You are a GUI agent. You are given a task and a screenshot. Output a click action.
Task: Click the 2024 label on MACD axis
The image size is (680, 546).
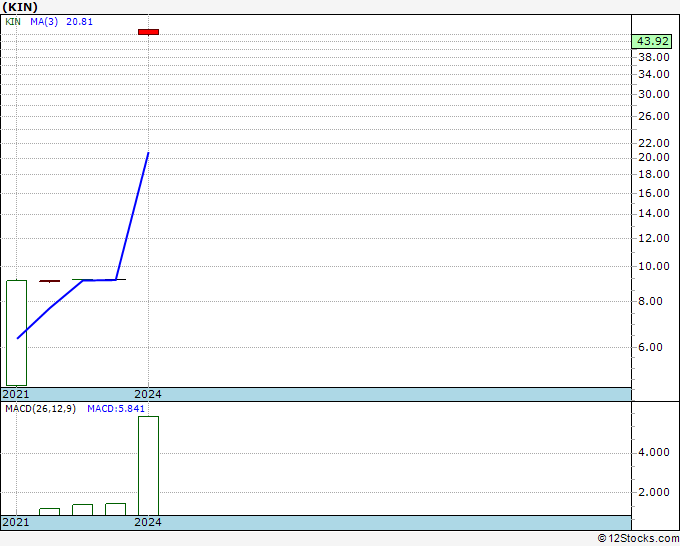tap(148, 522)
